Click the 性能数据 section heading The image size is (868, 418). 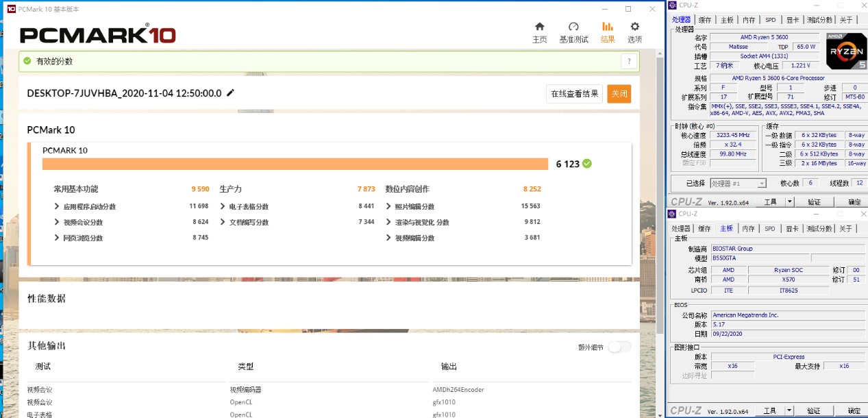[x=46, y=299]
